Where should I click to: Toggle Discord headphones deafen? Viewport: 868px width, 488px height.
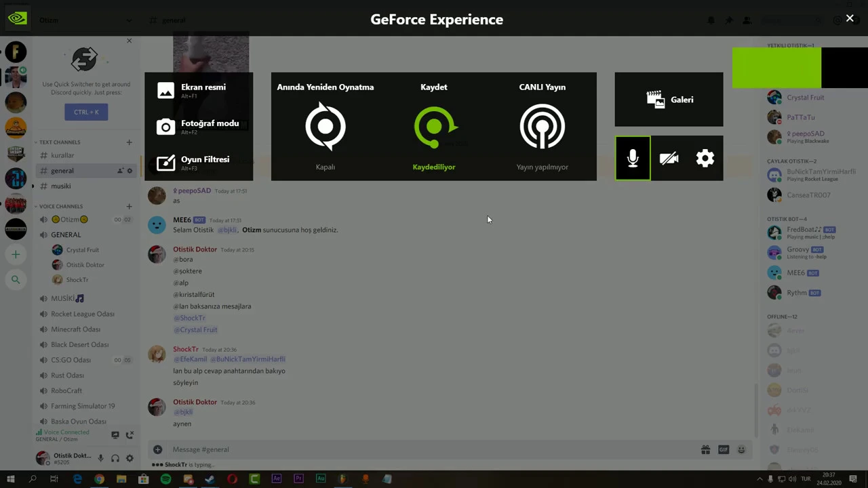[115, 458]
